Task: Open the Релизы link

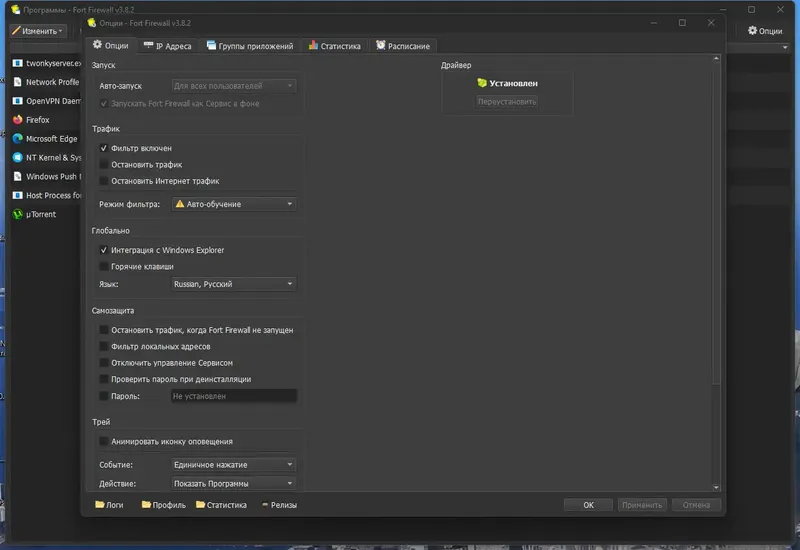Action: (x=279, y=505)
